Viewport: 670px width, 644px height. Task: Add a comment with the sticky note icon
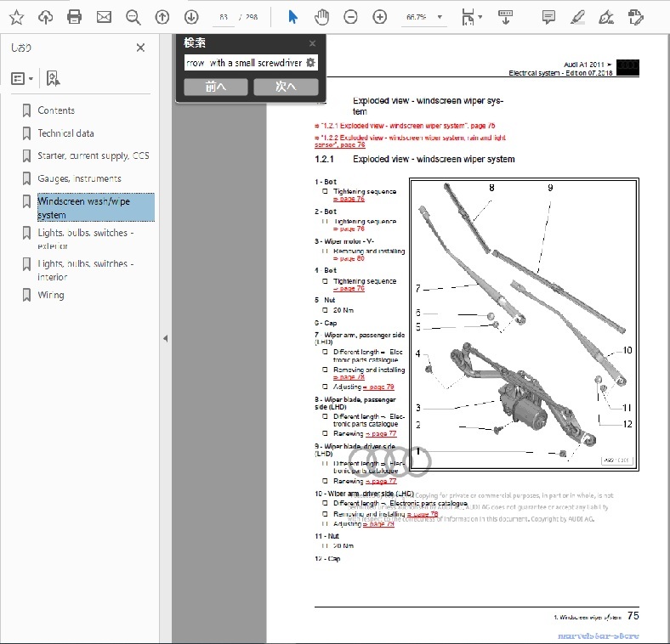[x=548, y=17]
